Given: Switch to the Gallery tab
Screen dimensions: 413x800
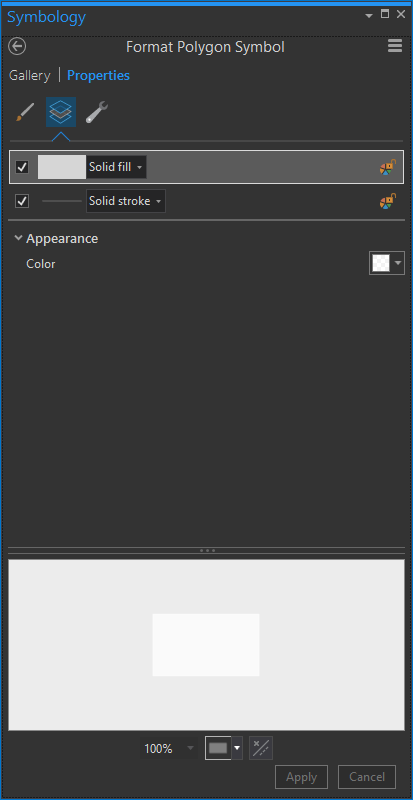Looking at the screenshot, I should pyautogui.click(x=30, y=76).
